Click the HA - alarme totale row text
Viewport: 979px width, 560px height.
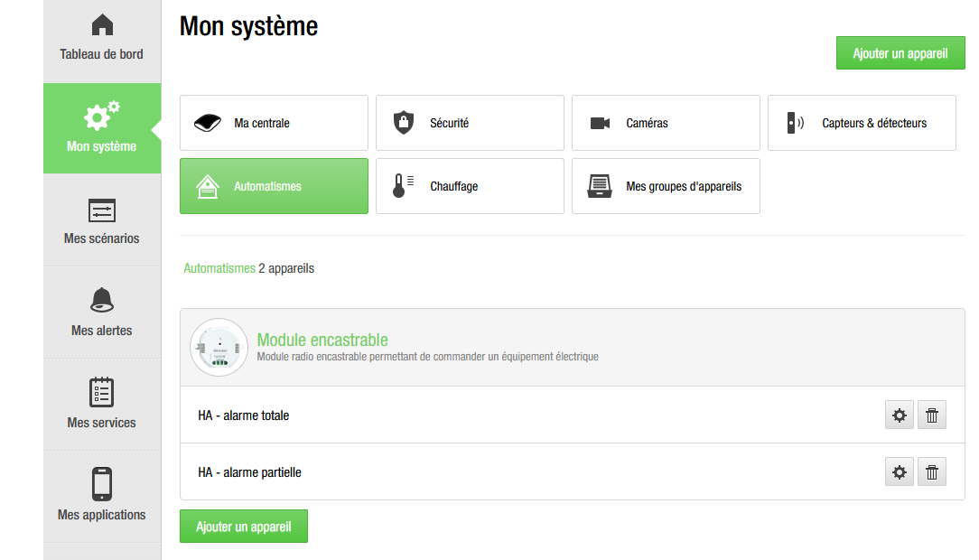[244, 415]
